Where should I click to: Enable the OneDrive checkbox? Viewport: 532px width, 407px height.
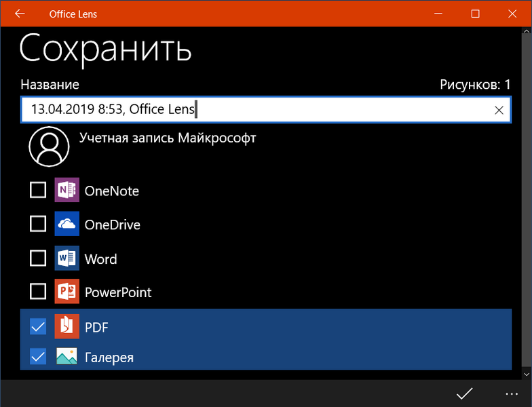point(38,224)
